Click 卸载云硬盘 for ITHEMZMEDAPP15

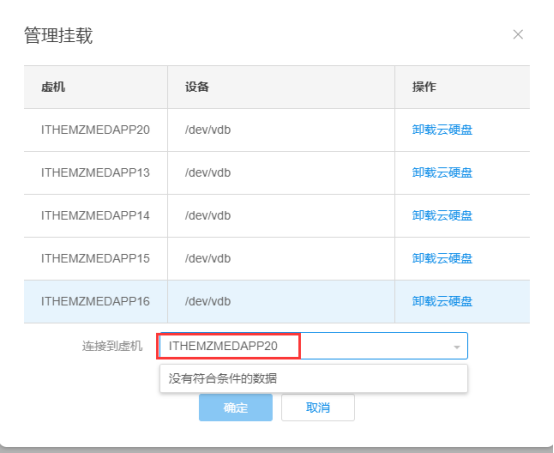(442, 259)
